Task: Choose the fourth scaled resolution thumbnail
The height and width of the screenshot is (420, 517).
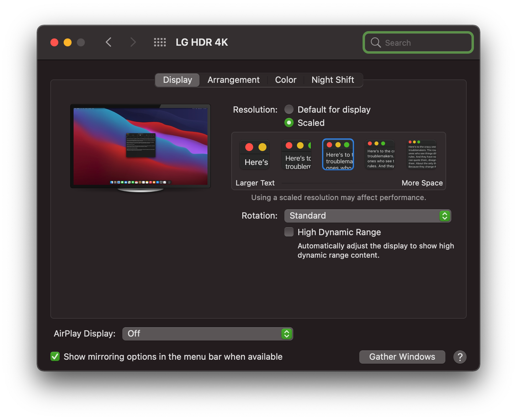Action: (380, 154)
